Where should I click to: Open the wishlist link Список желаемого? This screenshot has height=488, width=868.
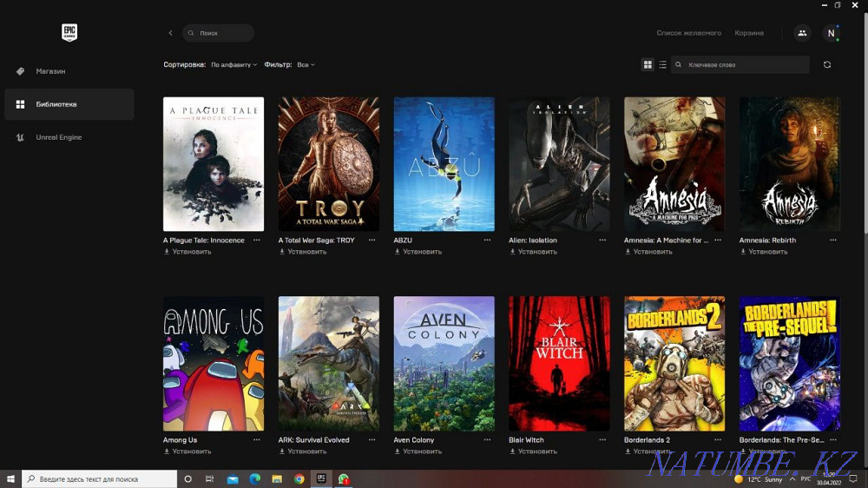click(688, 33)
